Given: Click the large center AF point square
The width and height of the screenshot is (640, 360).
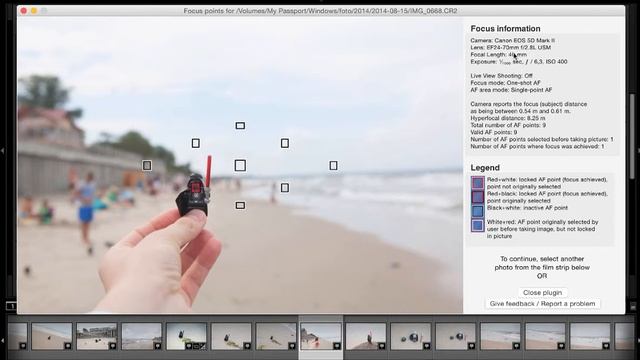Looking at the screenshot, I should (240, 165).
